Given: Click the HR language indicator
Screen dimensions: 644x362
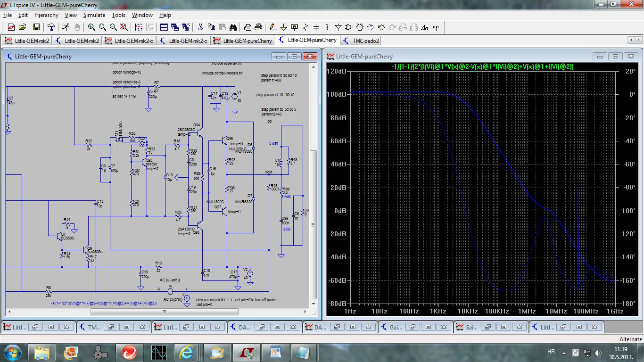Looking at the screenshot, I should pos(551,352).
